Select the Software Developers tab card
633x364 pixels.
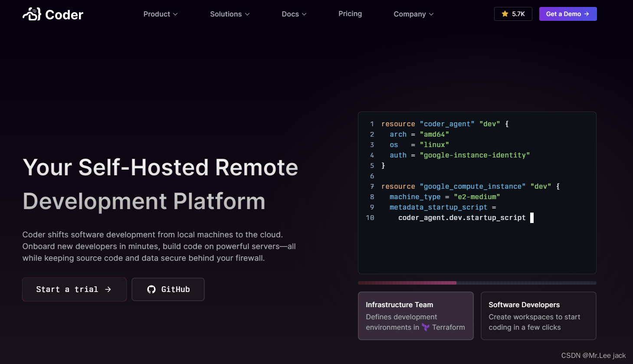point(538,316)
